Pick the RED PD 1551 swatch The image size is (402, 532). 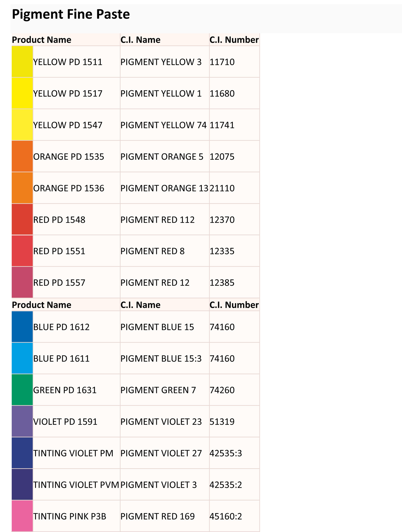tap(22, 251)
